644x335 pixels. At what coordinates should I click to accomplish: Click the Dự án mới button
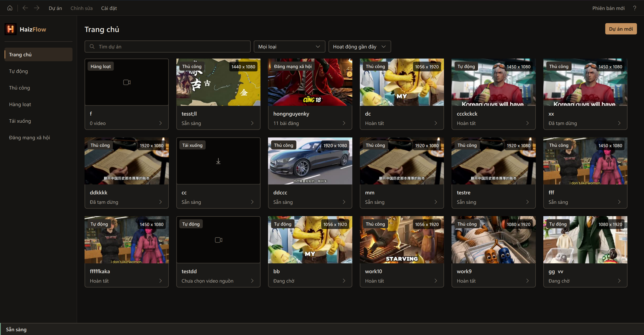tap(621, 29)
